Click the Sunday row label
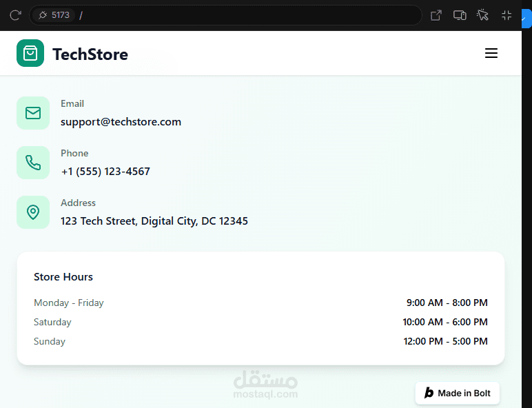This screenshot has width=532, height=408. (50, 341)
